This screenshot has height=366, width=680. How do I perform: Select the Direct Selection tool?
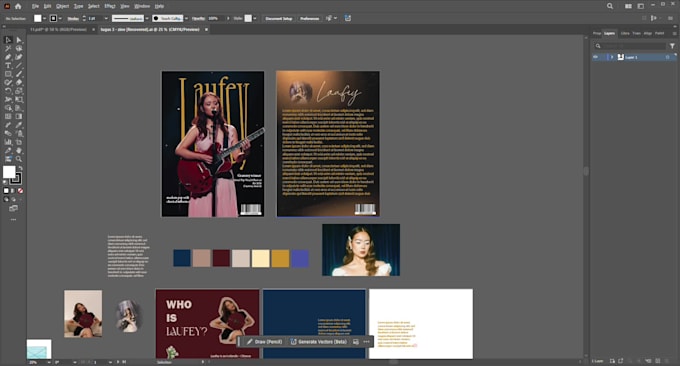click(19, 40)
